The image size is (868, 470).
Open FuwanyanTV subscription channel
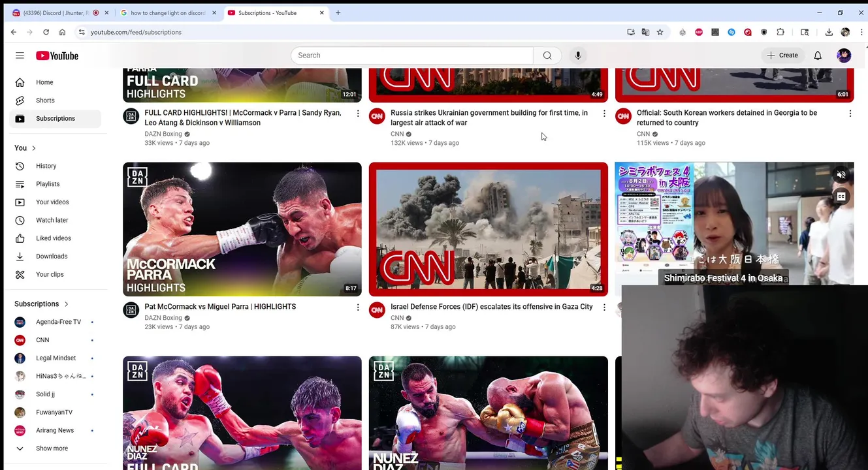(56, 413)
